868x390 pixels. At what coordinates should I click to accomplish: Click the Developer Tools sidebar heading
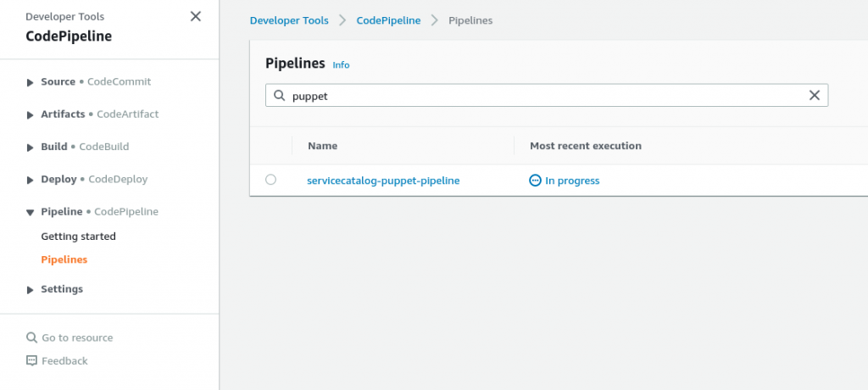64,17
